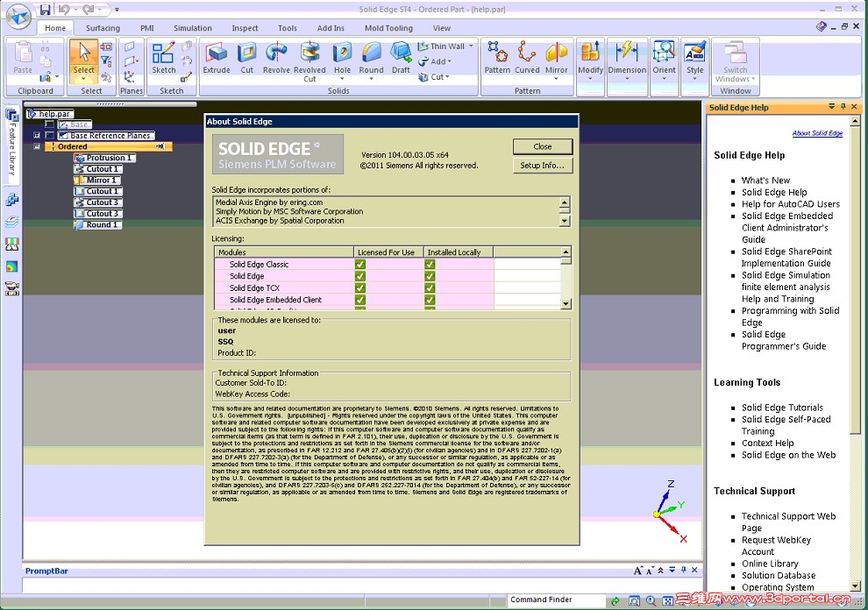The height and width of the screenshot is (610, 868).
Task: Click the Sketch tool
Action: [x=163, y=58]
